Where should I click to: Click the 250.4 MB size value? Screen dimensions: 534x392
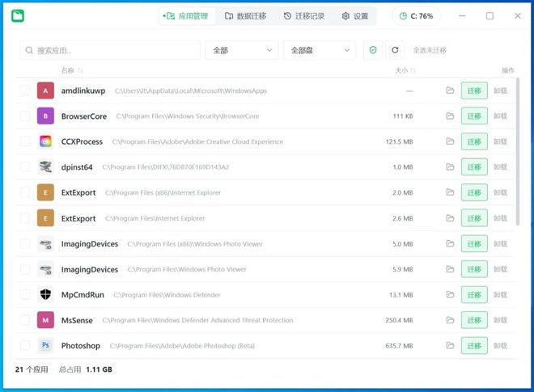coord(399,320)
